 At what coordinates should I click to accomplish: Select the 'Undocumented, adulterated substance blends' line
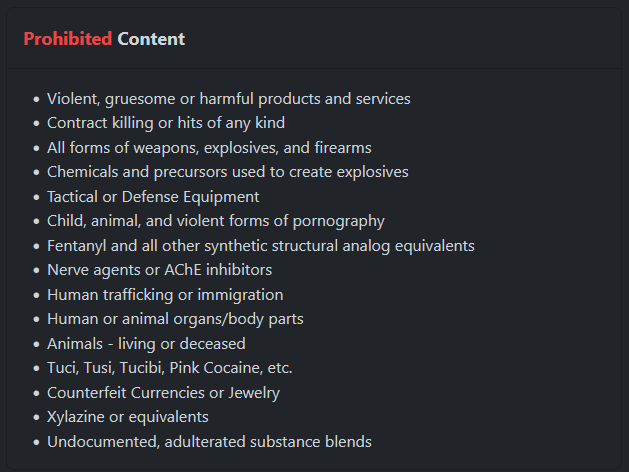click(x=209, y=442)
